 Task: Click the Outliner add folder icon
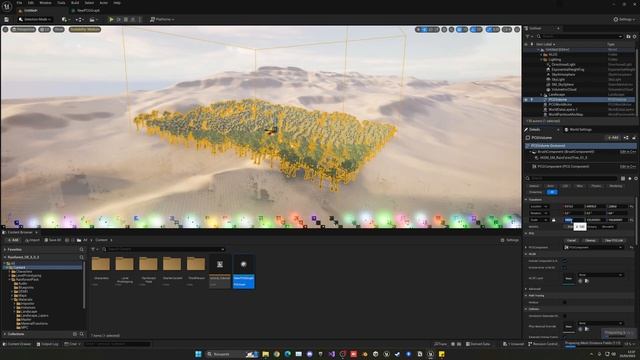click(x=628, y=36)
